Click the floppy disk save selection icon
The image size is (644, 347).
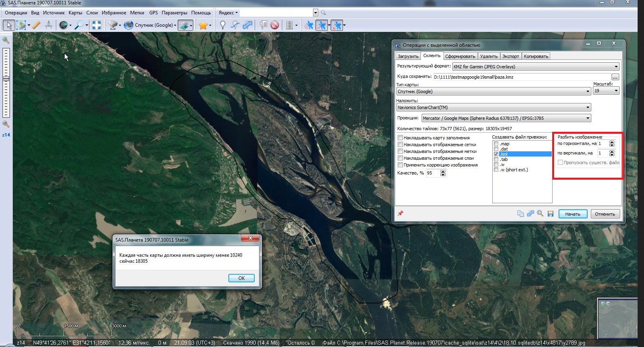click(551, 214)
